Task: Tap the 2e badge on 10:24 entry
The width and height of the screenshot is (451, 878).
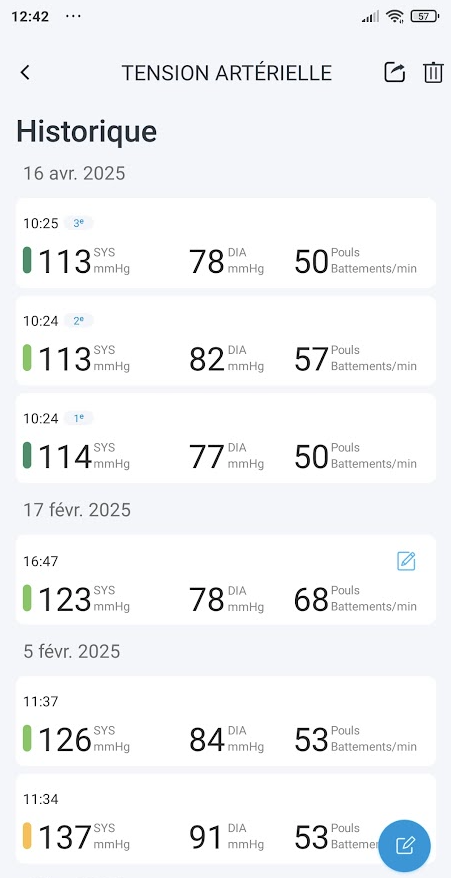Action: click(x=78, y=320)
